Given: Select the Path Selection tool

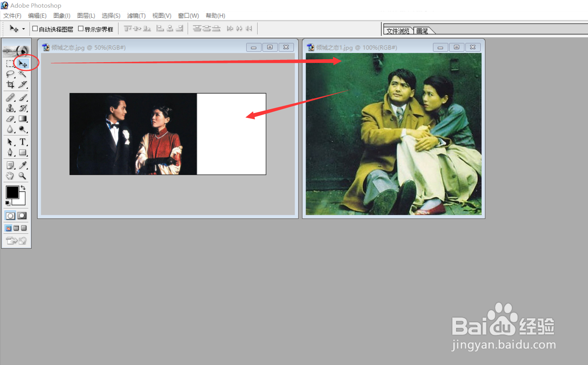Looking at the screenshot, I should click(x=10, y=142).
